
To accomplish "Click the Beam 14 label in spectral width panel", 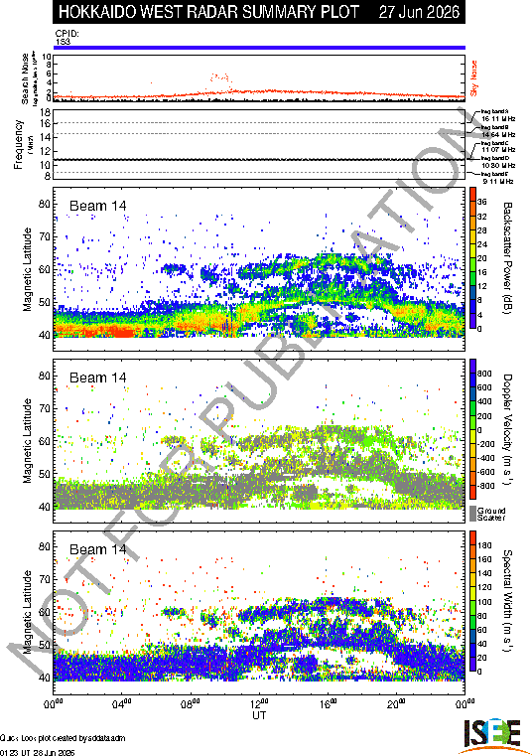I will coord(98,549).
